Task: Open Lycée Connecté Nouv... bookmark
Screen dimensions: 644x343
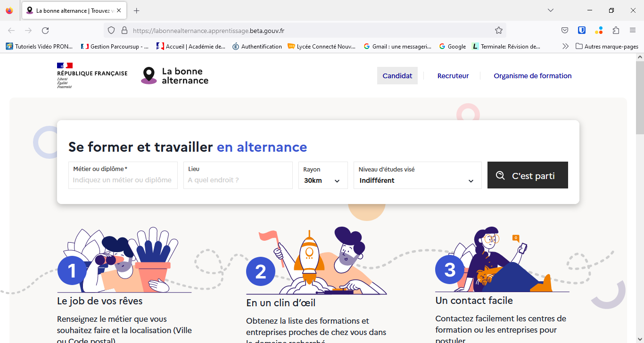Action: (322, 47)
